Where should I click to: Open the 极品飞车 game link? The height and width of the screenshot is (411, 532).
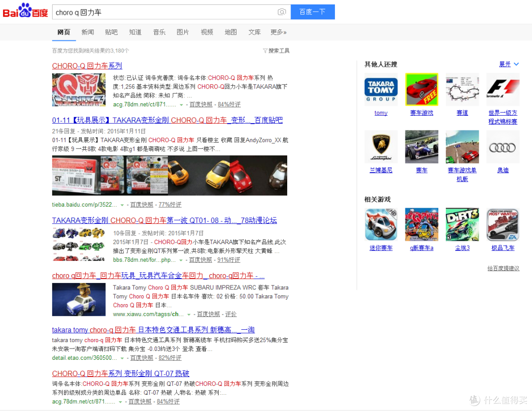(503, 248)
